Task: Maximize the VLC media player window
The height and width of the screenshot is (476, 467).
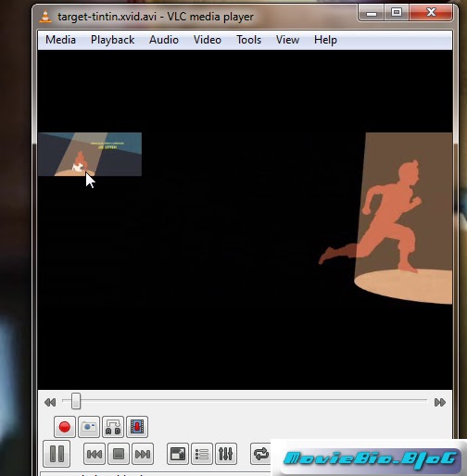Action: [x=397, y=13]
